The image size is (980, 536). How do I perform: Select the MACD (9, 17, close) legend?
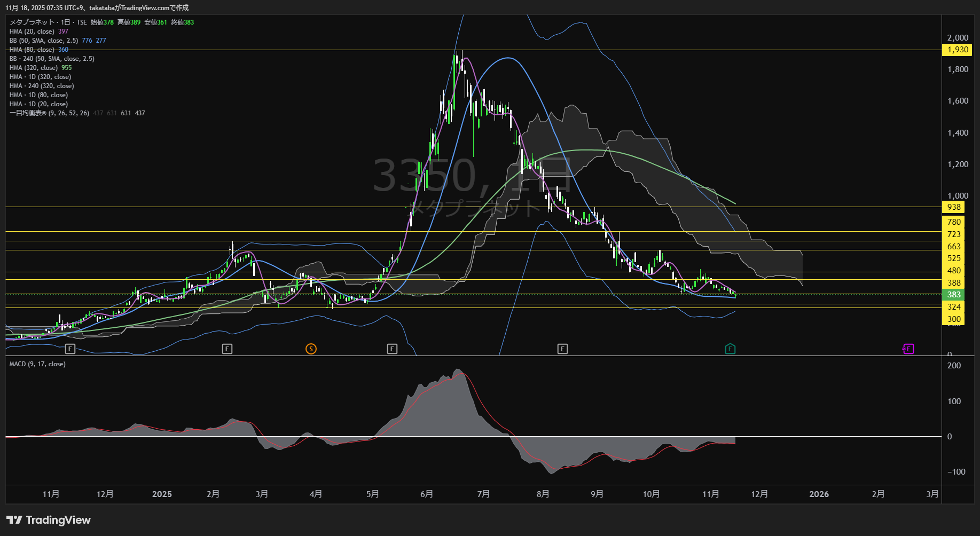37,364
